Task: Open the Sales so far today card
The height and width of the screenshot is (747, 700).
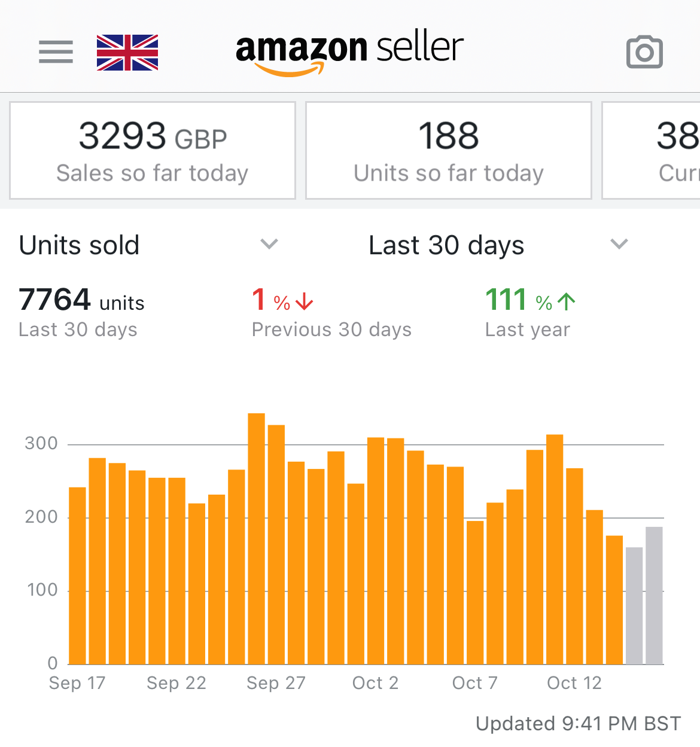Action: (x=153, y=151)
